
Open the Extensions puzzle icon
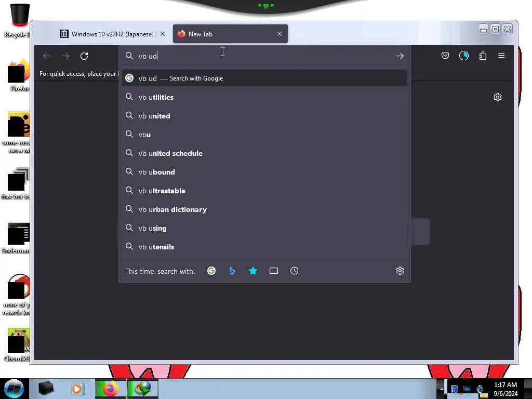[x=483, y=56]
